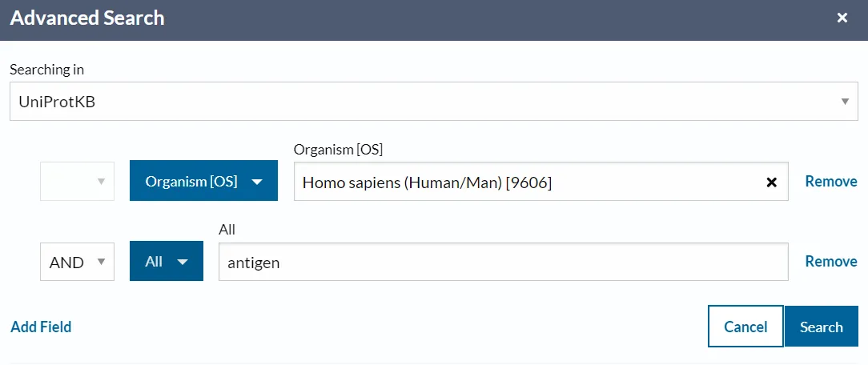
Task: Remove the Organism [OS] search row
Action: pos(831,182)
